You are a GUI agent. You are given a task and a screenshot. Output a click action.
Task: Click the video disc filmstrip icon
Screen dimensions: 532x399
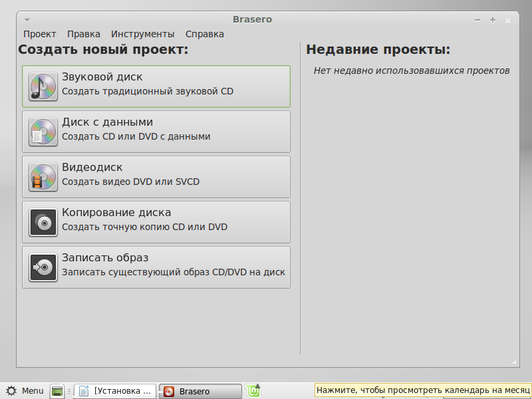coord(43,177)
